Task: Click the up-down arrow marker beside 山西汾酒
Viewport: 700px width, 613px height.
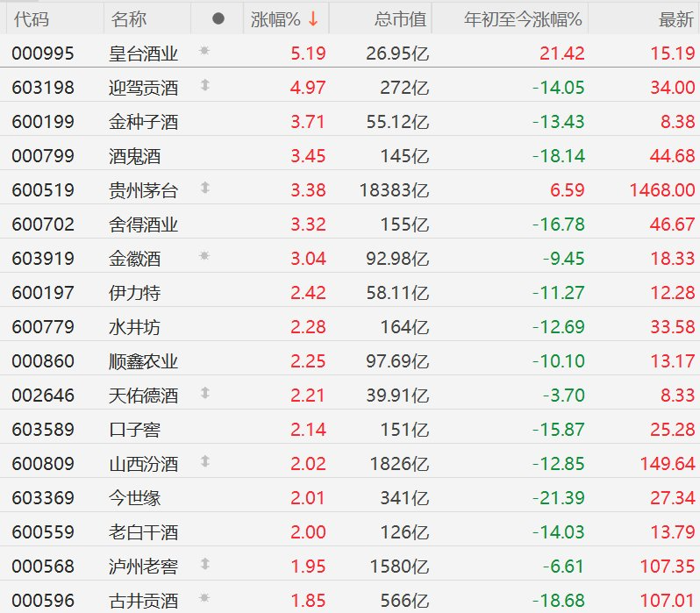Action: 205,462
